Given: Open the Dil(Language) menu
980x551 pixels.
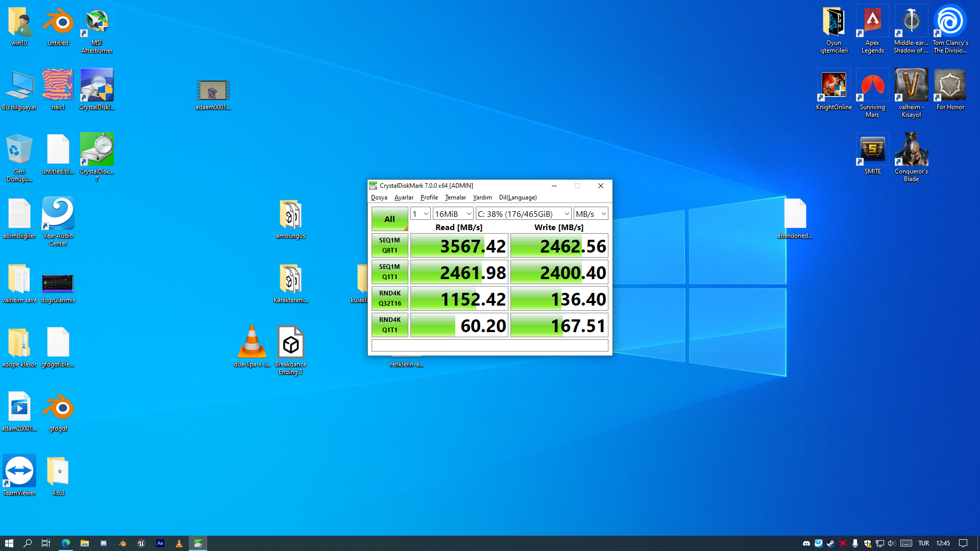Looking at the screenshot, I should pos(518,197).
